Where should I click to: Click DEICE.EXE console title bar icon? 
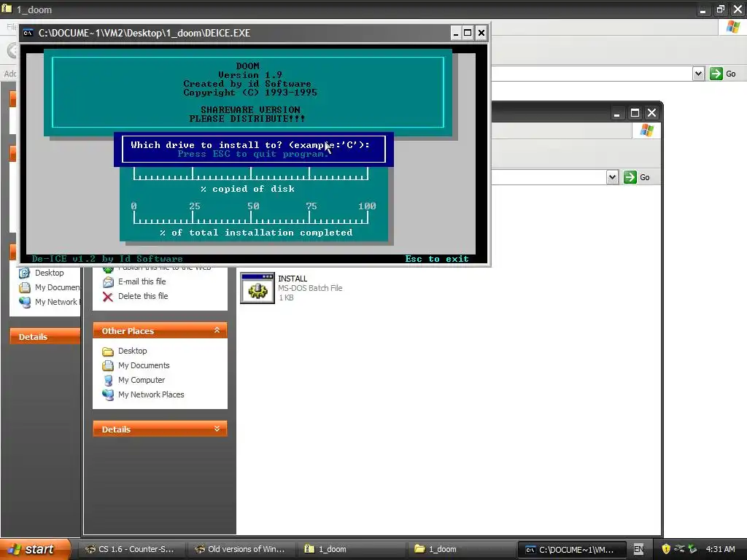tap(28, 33)
